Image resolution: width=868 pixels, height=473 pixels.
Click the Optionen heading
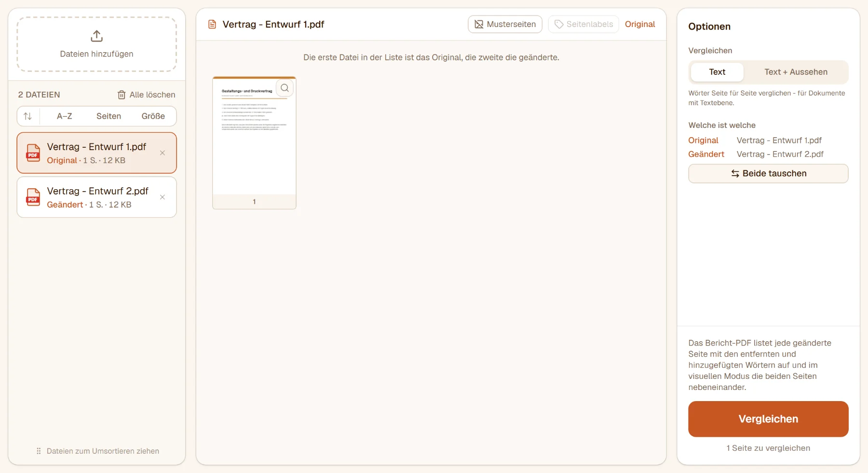click(x=709, y=27)
